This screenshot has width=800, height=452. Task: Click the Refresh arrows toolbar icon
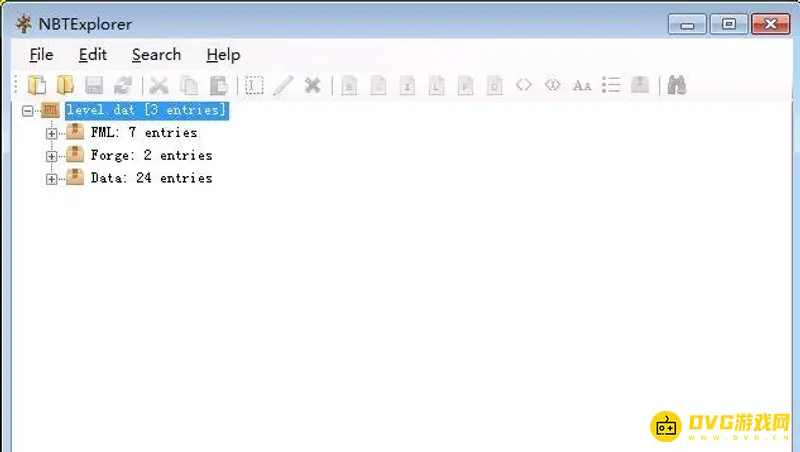click(x=122, y=85)
